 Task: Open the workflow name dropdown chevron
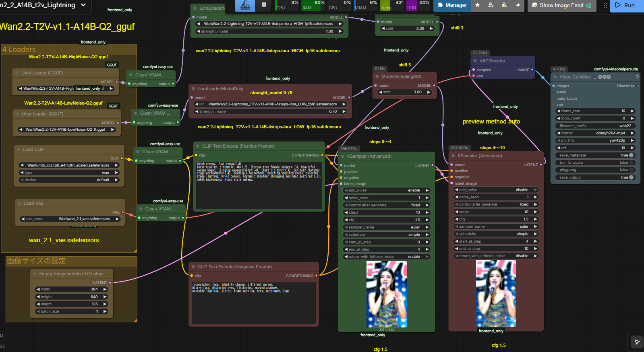point(83,5)
